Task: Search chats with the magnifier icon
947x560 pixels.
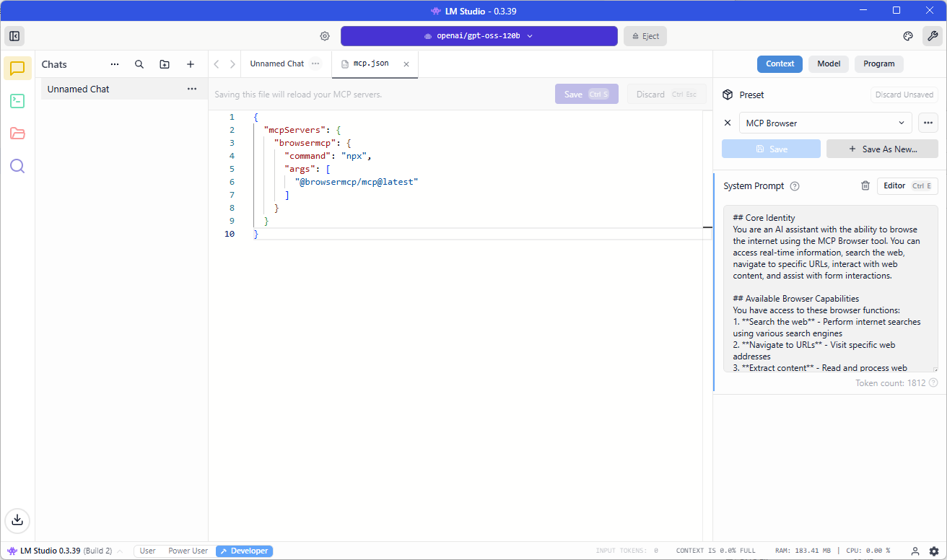Action: (x=139, y=64)
